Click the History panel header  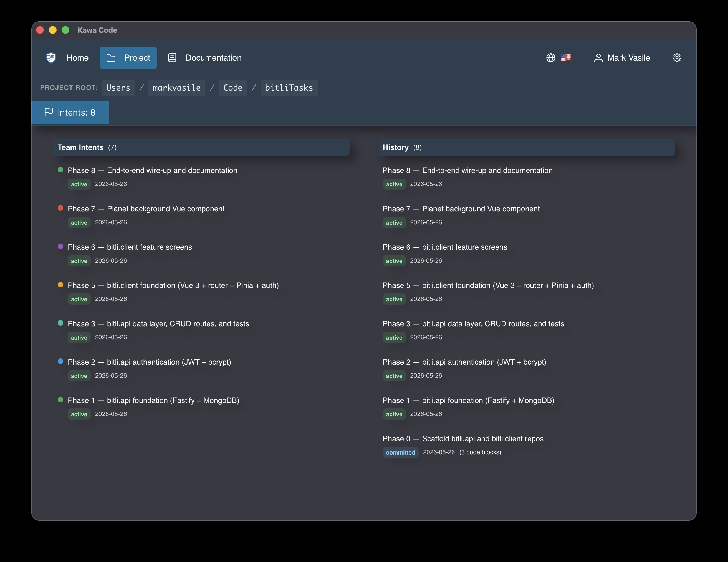pos(526,147)
